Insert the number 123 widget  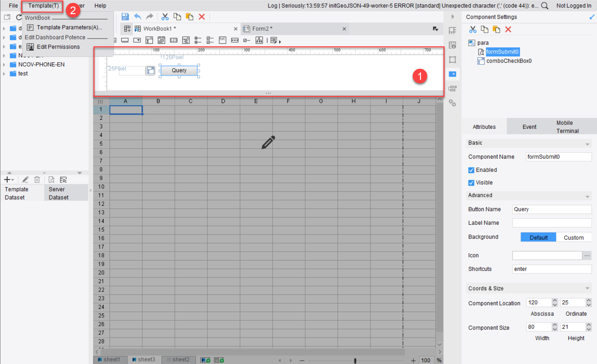coord(174,40)
